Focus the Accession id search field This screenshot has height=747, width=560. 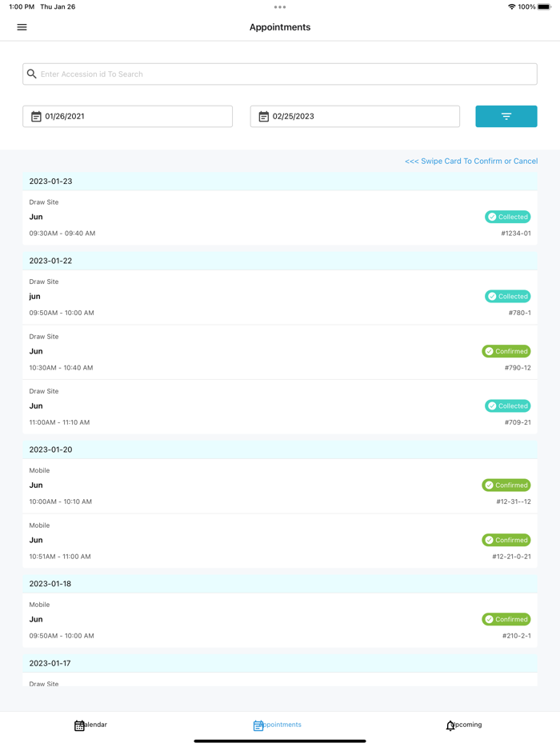point(280,74)
